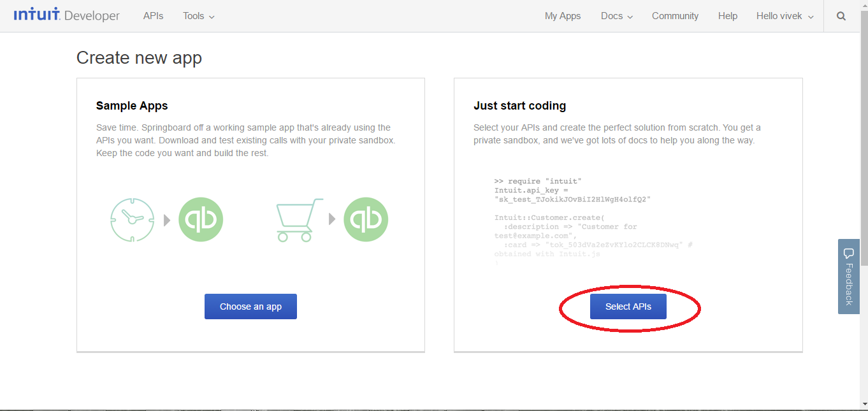Image resolution: width=868 pixels, height=411 pixels.
Task: Open the Help page
Action: (x=728, y=16)
